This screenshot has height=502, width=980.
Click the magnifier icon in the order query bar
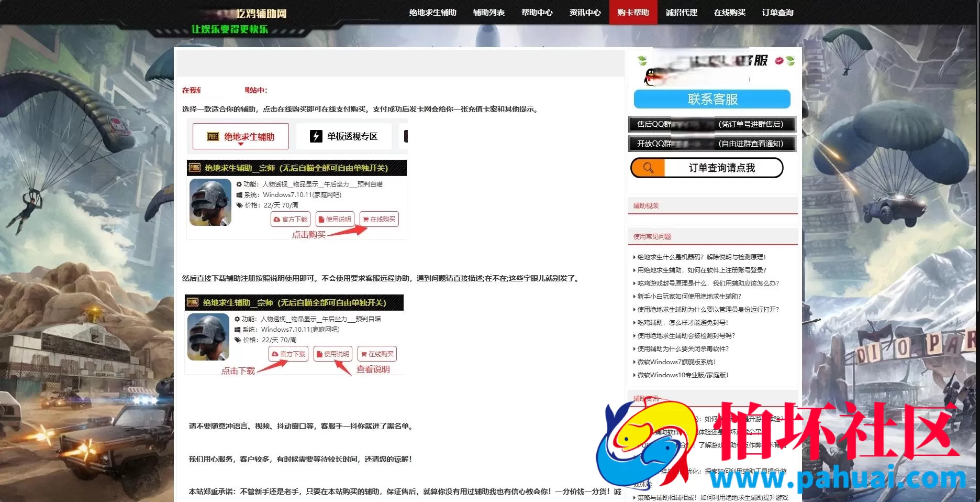pos(649,168)
